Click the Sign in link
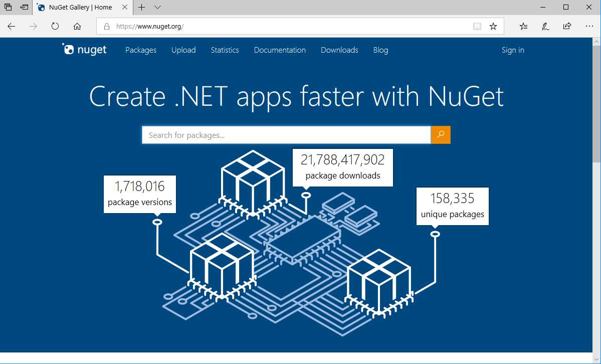 pyautogui.click(x=512, y=50)
